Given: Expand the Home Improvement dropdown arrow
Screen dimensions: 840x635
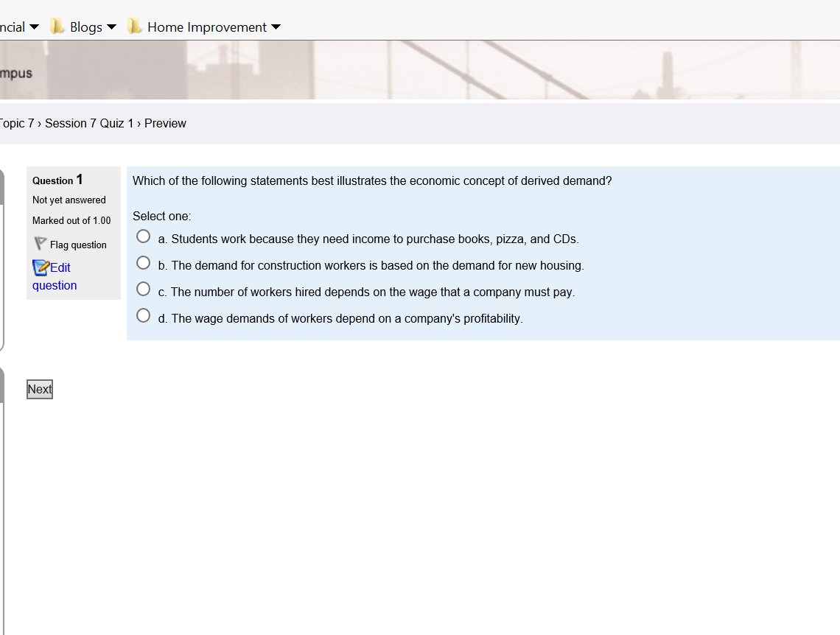Looking at the screenshot, I should coord(276,27).
